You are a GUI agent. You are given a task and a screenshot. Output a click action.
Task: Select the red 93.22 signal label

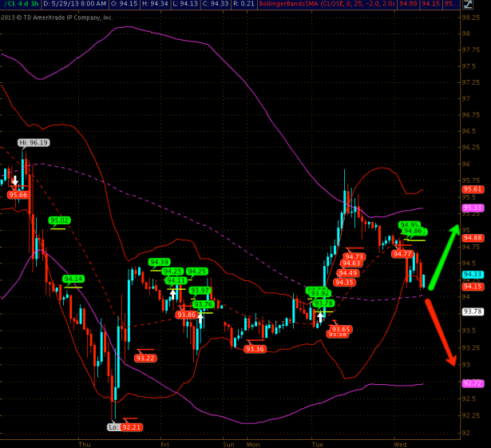145,359
